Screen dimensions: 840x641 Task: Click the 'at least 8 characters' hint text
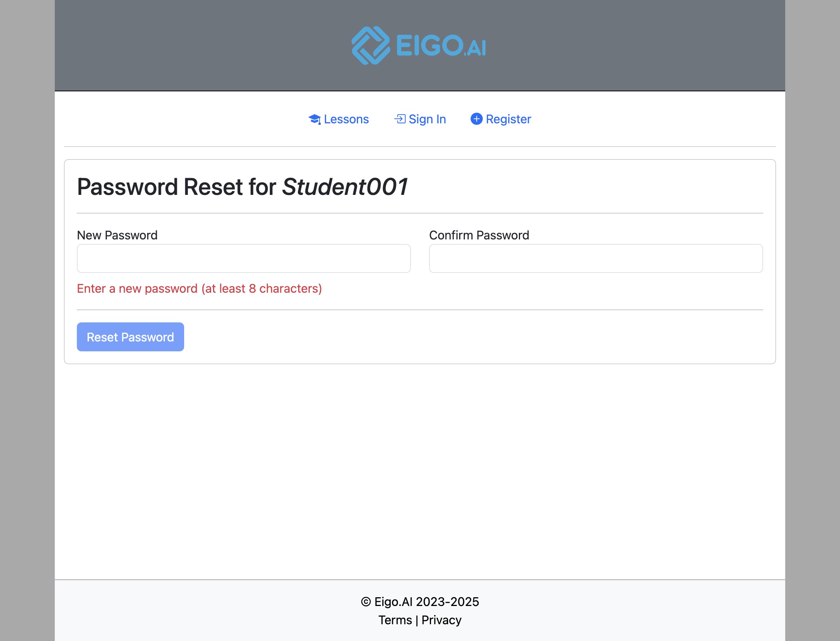point(199,289)
